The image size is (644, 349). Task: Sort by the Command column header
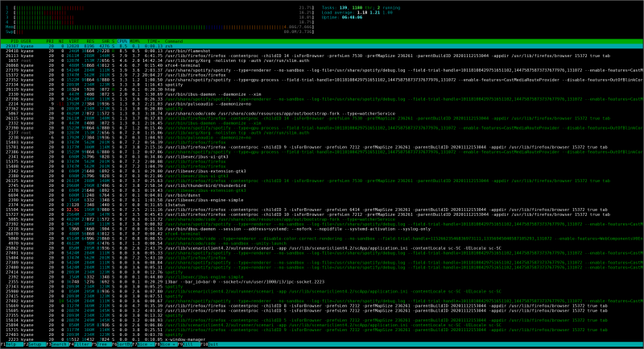174,42
